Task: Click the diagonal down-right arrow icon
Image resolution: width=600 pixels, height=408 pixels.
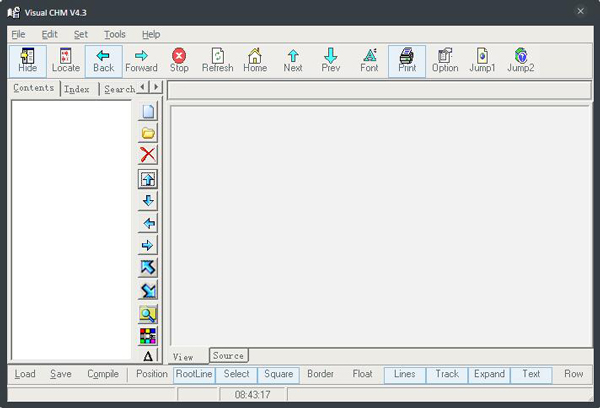Action: coord(148,291)
